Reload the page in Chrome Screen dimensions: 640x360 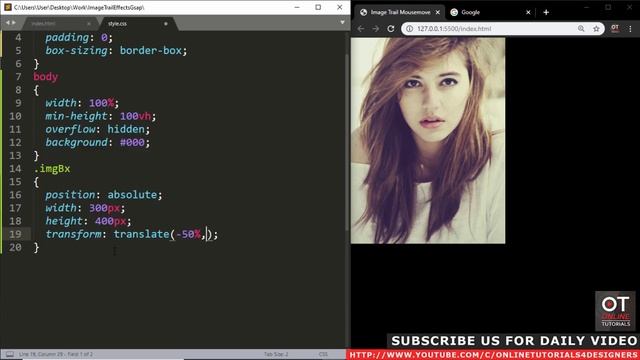pyautogui.click(x=391, y=29)
